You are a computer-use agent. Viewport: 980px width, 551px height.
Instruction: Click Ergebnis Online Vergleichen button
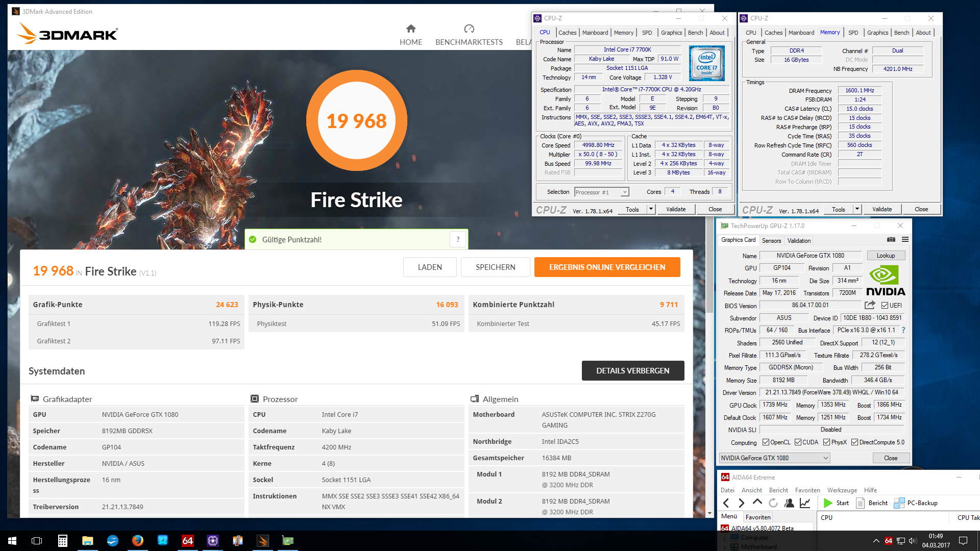(x=607, y=267)
